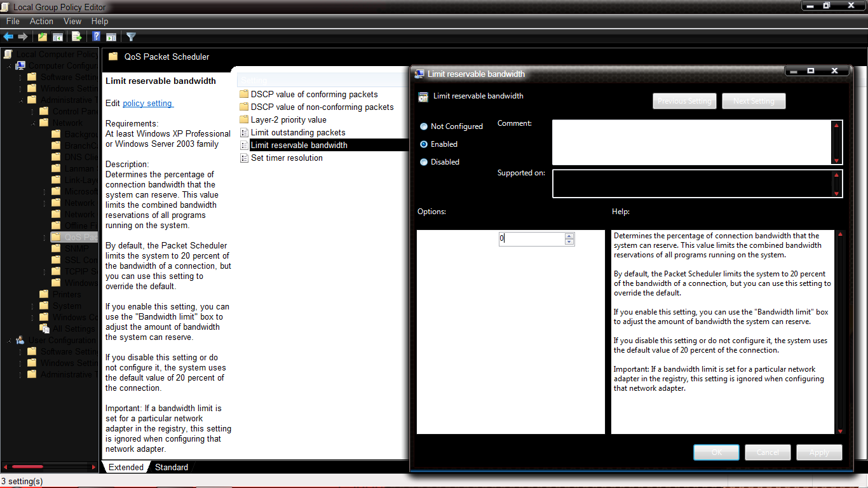This screenshot has width=868, height=488.
Task: Toggle the Show/Hide Console Tree icon
Action: tap(57, 36)
